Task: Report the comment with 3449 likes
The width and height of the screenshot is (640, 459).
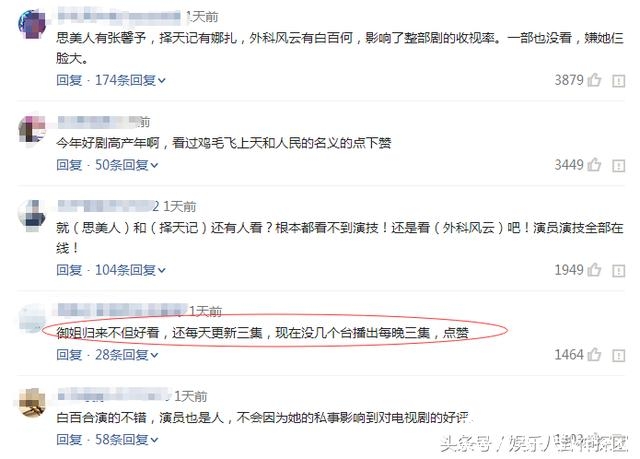Action: coord(618,166)
